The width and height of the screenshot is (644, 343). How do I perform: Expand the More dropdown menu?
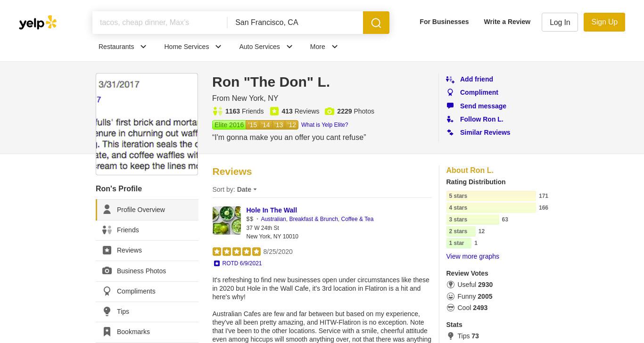point(324,47)
